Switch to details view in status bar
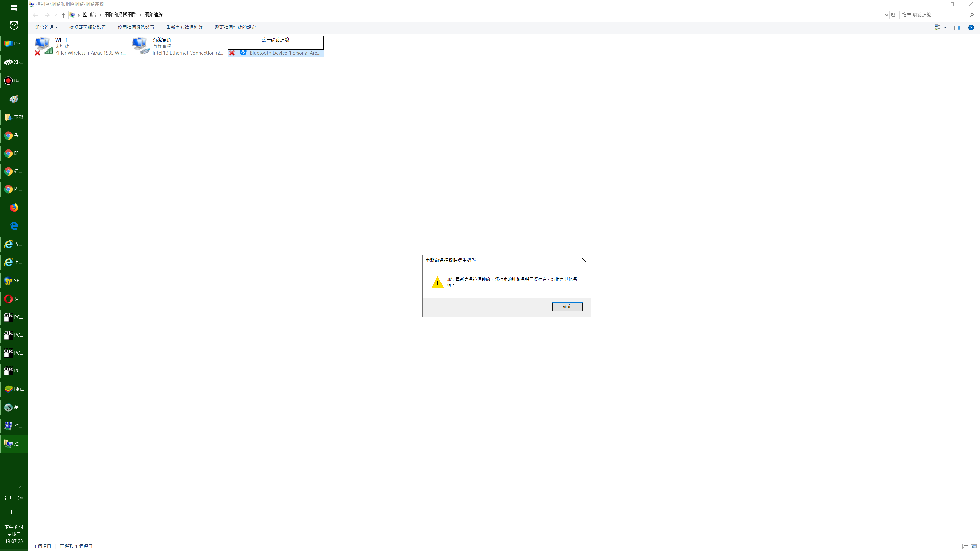 (x=965, y=546)
